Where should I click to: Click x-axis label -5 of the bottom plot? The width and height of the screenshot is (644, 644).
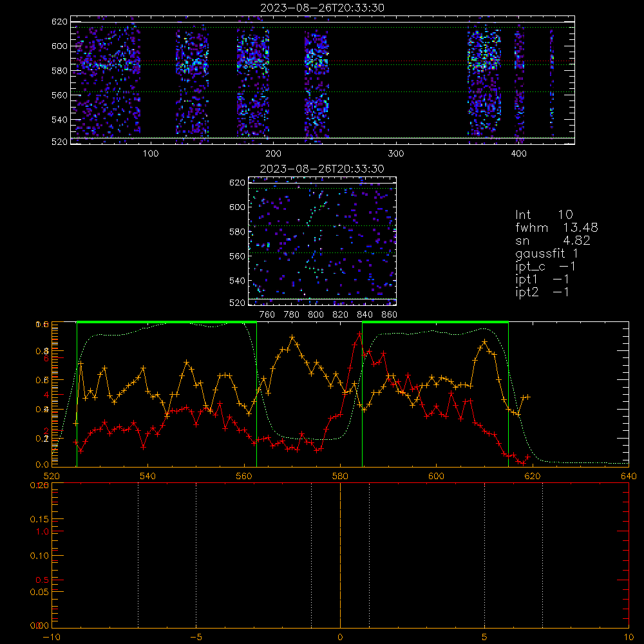(x=196, y=638)
